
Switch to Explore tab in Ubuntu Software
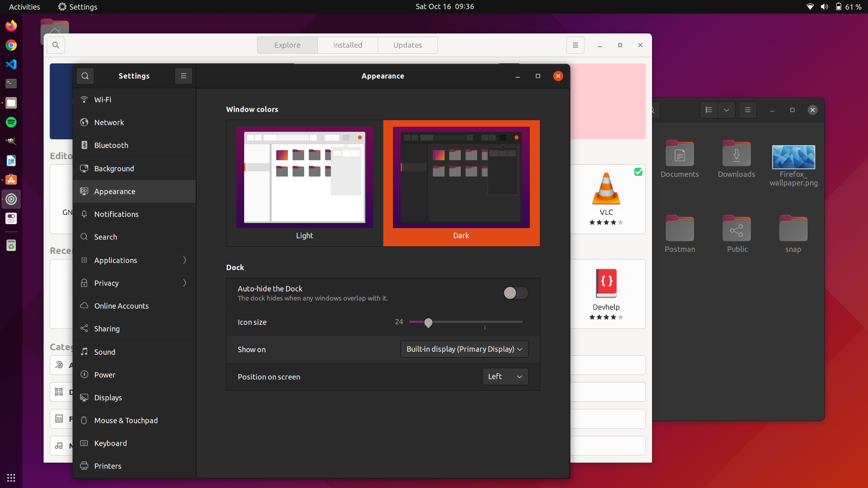click(x=287, y=45)
